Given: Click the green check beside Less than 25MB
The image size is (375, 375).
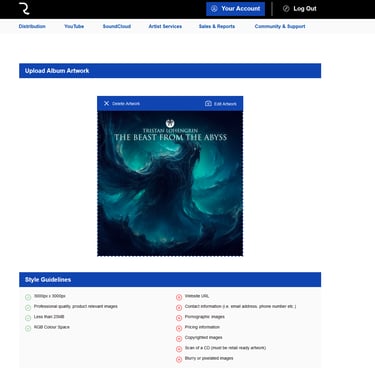Looking at the screenshot, I should tap(28, 318).
